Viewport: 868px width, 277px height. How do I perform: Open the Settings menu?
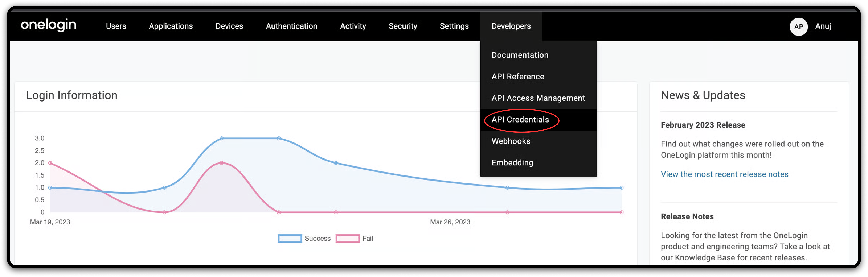[454, 26]
